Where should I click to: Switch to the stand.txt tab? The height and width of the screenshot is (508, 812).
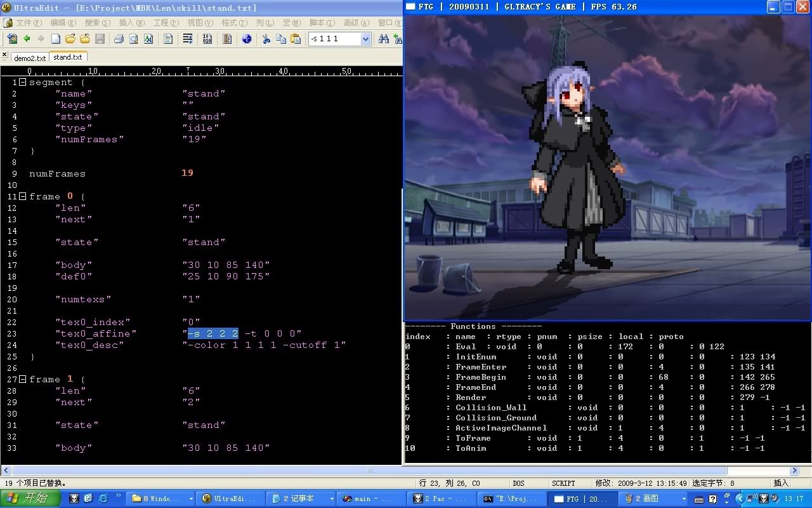(67, 57)
